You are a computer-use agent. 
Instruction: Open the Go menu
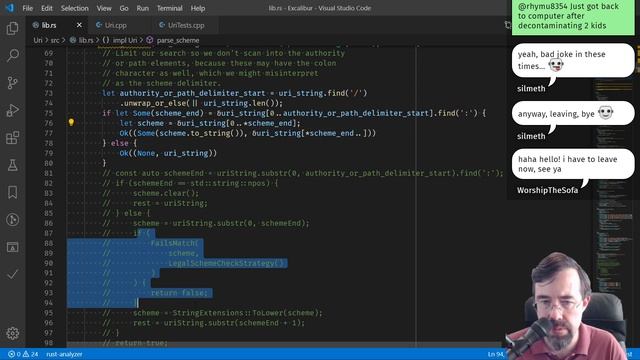point(124,8)
